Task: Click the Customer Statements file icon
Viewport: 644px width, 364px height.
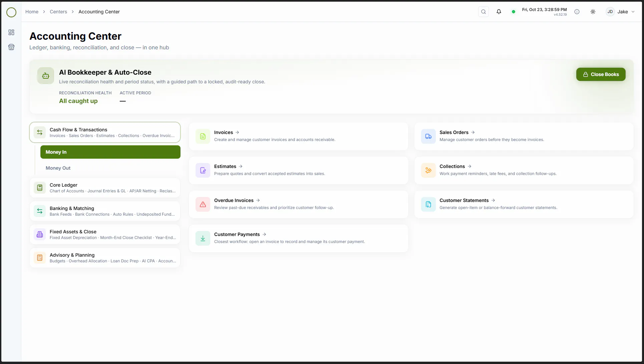Action: (428, 204)
